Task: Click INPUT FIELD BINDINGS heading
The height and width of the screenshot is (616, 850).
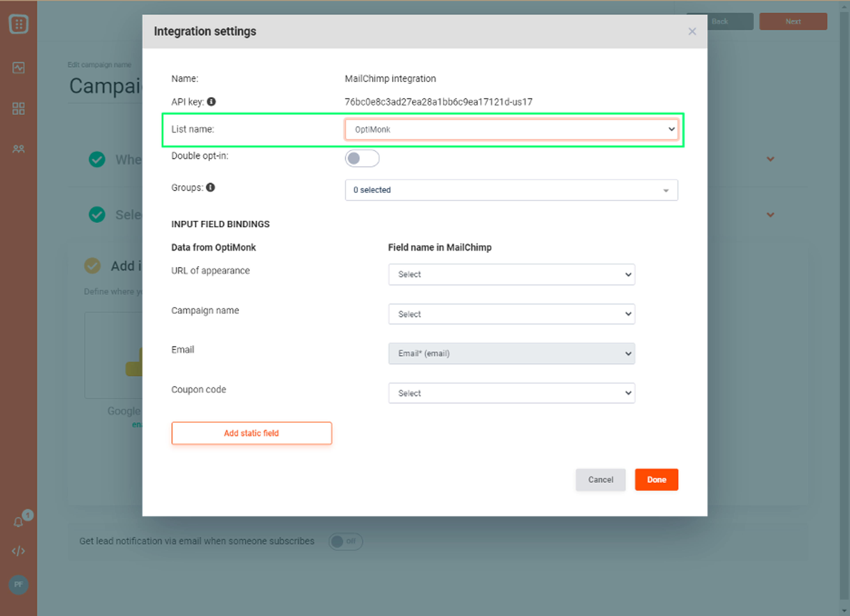Action: pyautogui.click(x=220, y=224)
